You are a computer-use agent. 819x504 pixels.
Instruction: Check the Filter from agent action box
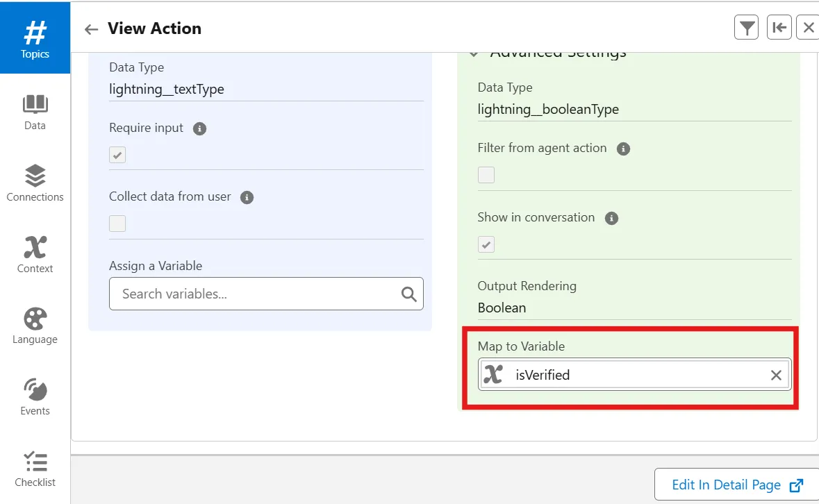[x=486, y=175]
